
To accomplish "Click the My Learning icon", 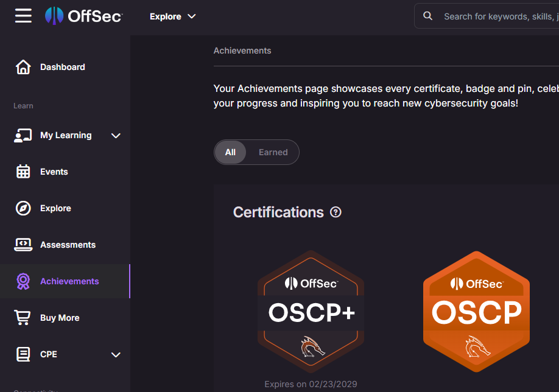I will tap(23, 135).
